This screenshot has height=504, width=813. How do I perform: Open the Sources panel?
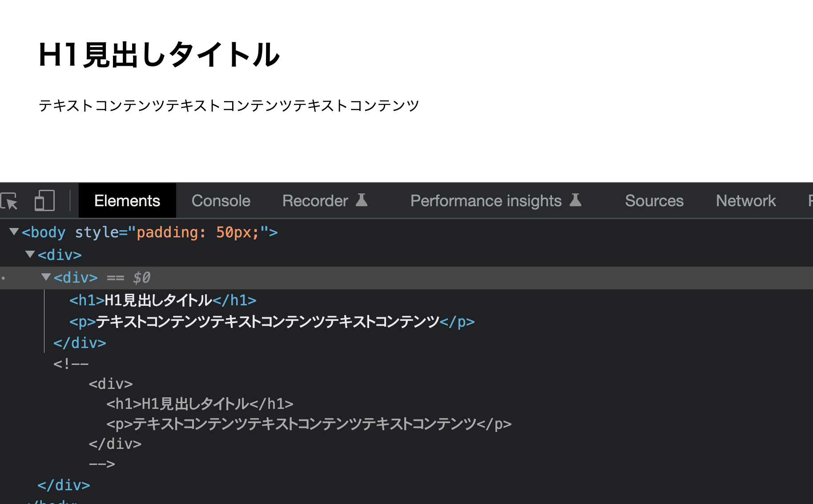[654, 200]
